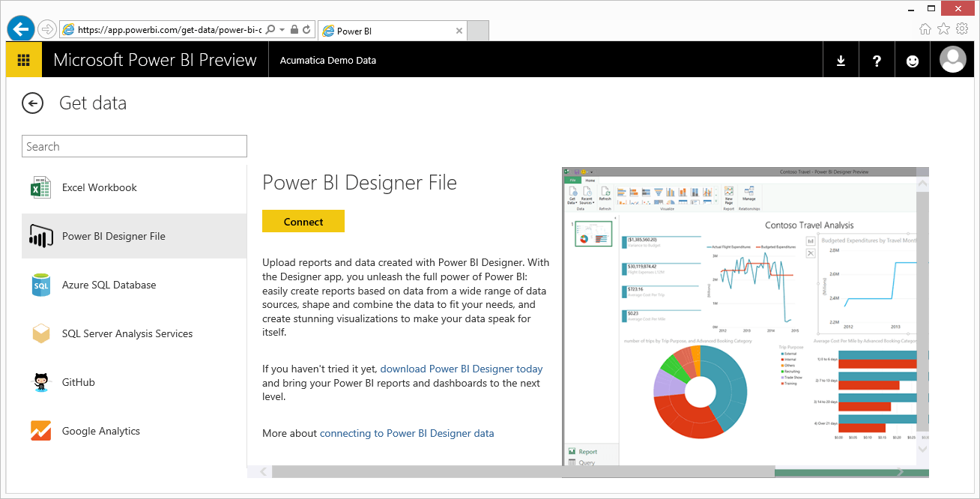Open the help question mark menu
980x499 pixels.
(877, 61)
